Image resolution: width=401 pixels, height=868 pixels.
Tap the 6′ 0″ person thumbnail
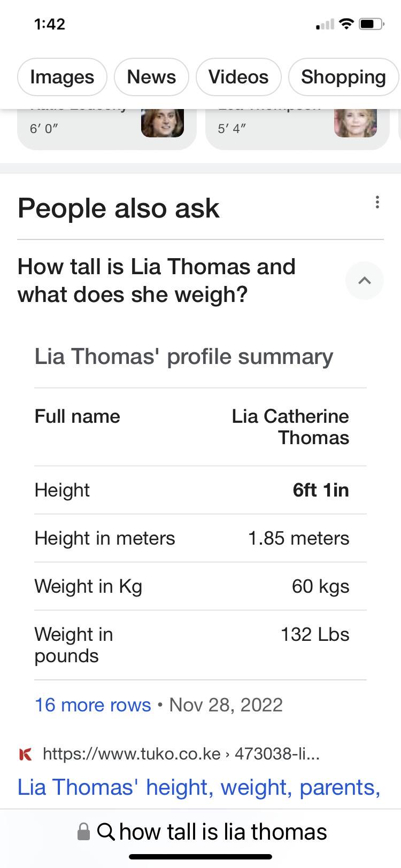162,123
